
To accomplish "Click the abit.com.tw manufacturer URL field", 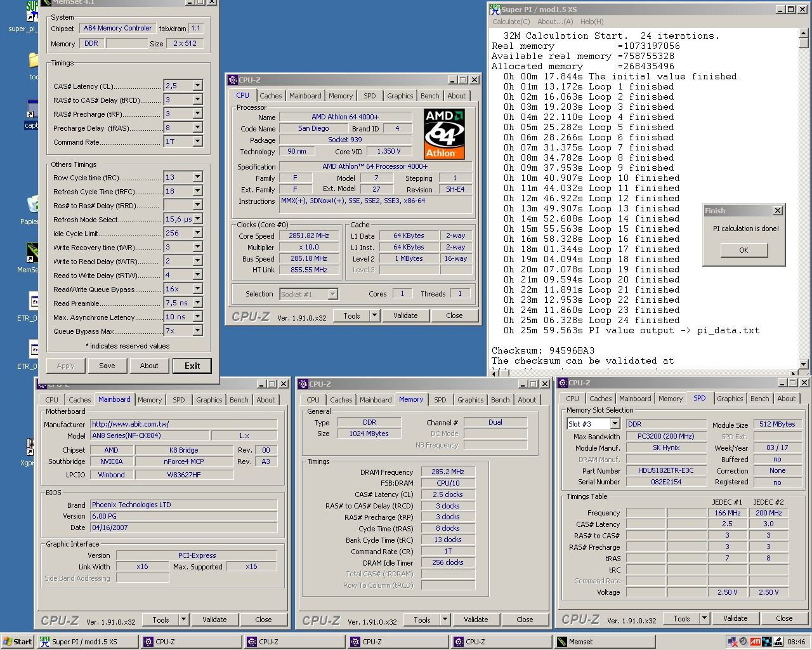I will [183, 424].
